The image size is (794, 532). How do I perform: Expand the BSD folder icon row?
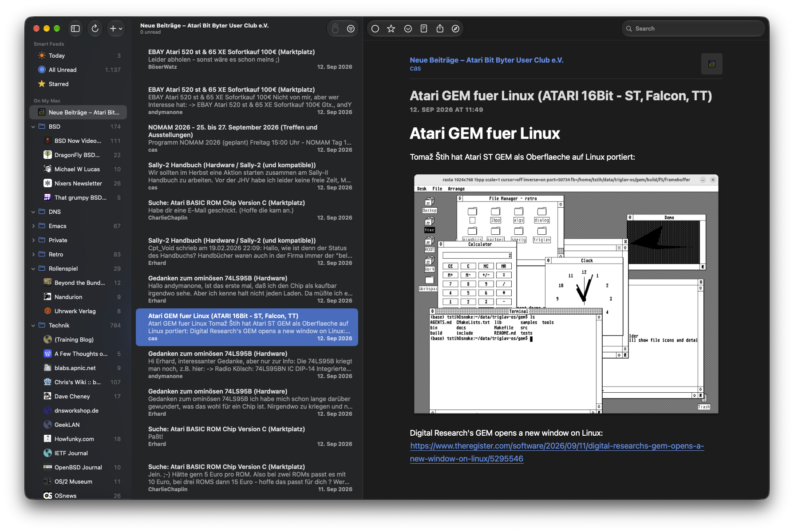(x=78, y=126)
